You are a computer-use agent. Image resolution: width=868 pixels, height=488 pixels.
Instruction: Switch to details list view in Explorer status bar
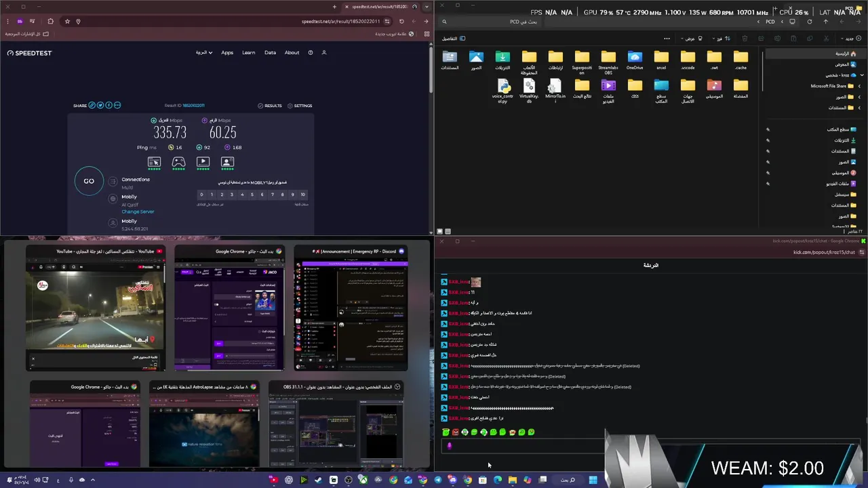pyautogui.click(x=448, y=232)
